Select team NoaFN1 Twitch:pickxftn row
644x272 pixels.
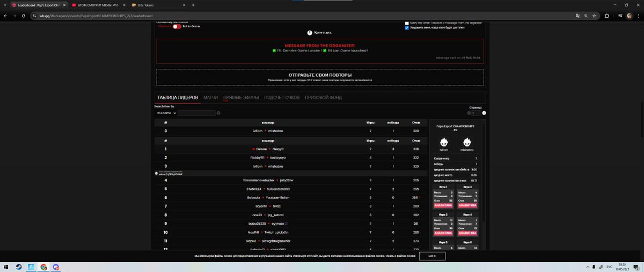[x=291, y=232]
